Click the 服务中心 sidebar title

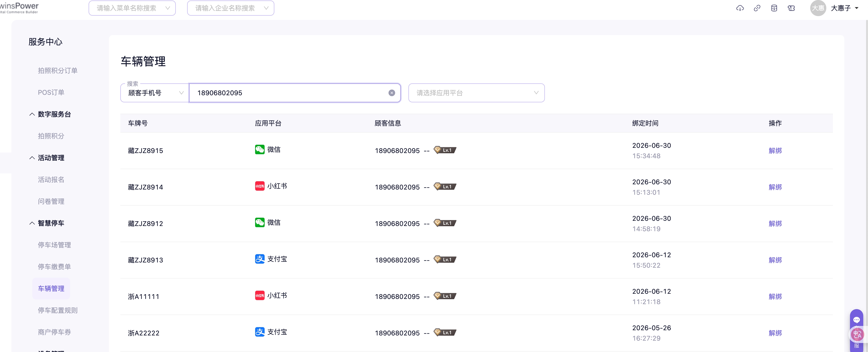click(x=45, y=42)
